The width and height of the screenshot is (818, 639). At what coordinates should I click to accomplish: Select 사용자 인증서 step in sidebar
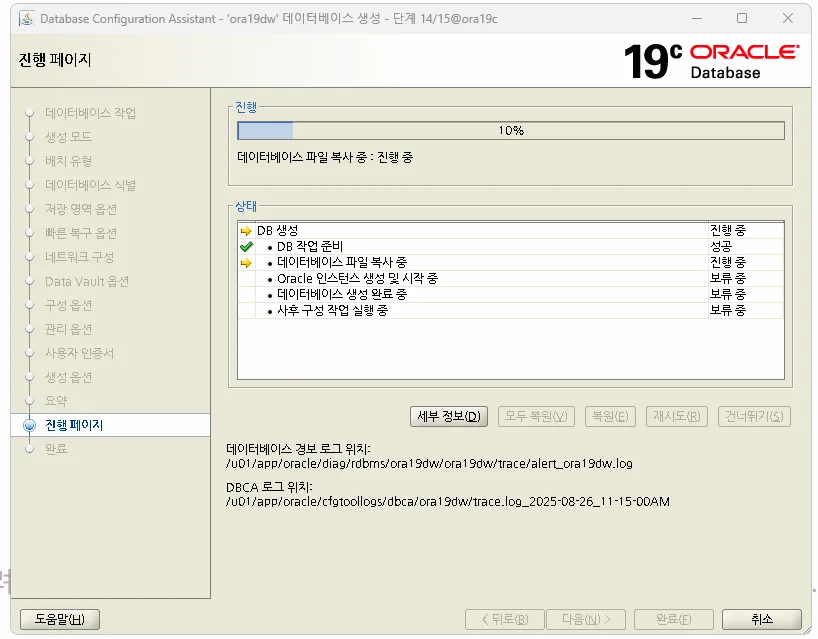point(79,353)
